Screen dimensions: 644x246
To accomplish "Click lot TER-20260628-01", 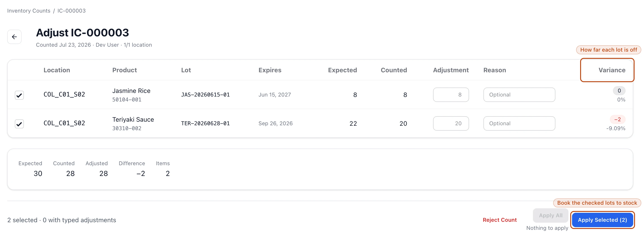I will coord(205,123).
